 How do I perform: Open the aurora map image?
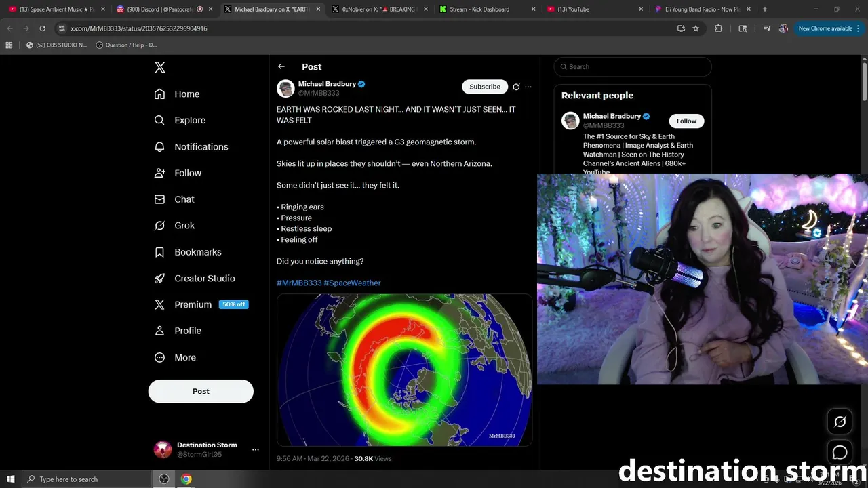[404, 370]
